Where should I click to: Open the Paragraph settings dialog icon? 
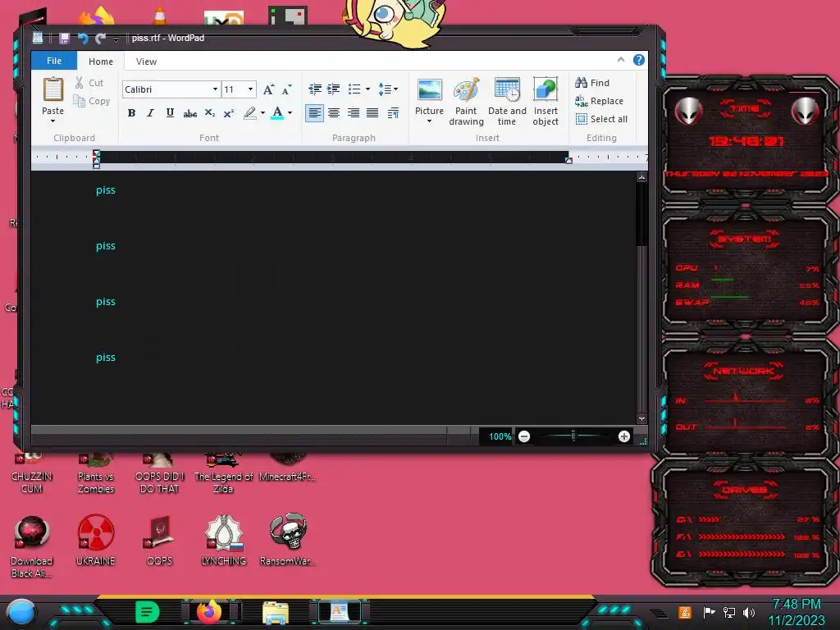coord(393,113)
